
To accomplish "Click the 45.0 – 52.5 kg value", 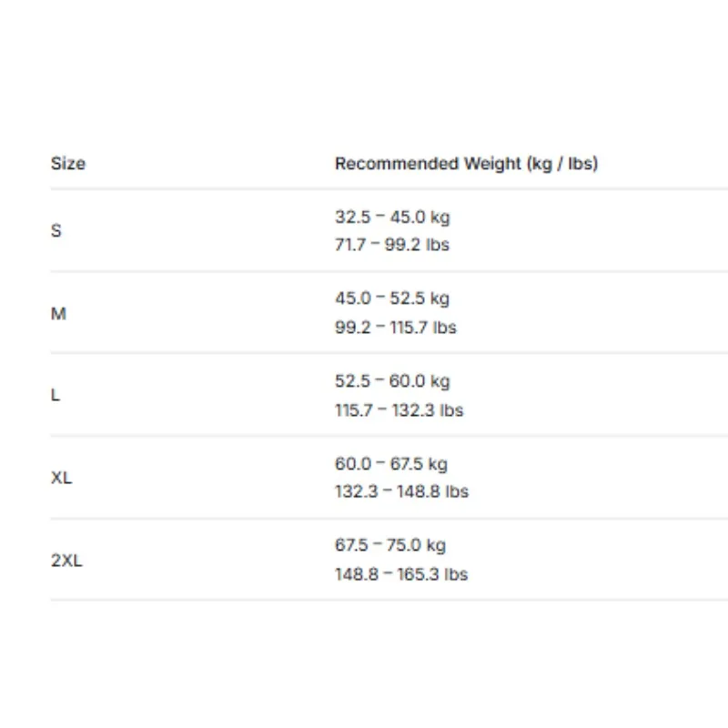I will (392, 298).
